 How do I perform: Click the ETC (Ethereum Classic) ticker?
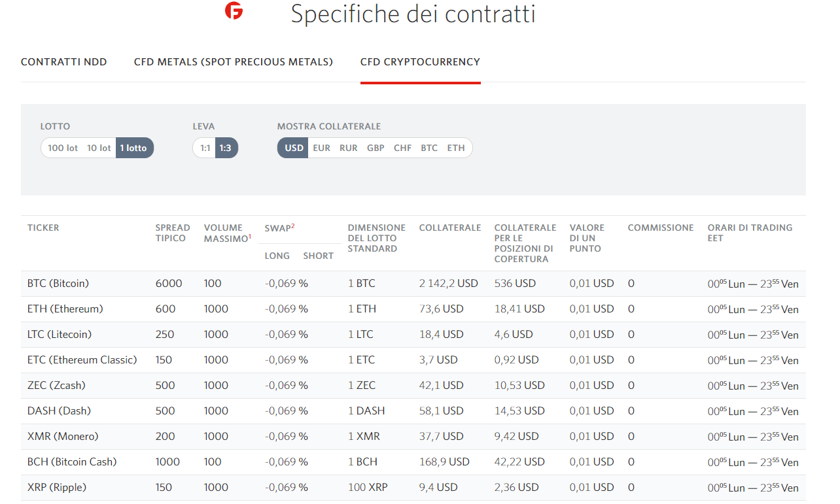click(x=82, y=360)
